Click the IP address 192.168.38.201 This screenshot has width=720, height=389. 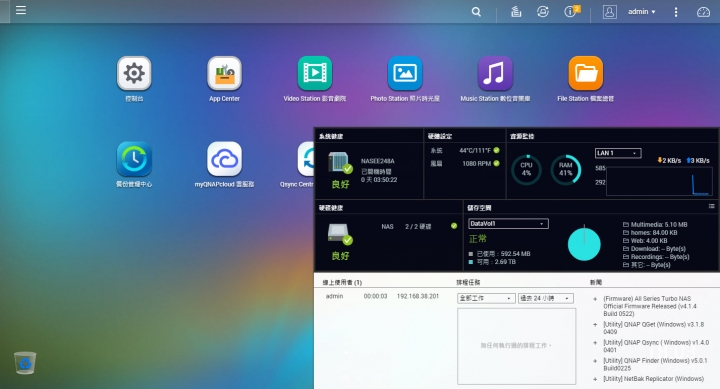[x=418, y=296]
